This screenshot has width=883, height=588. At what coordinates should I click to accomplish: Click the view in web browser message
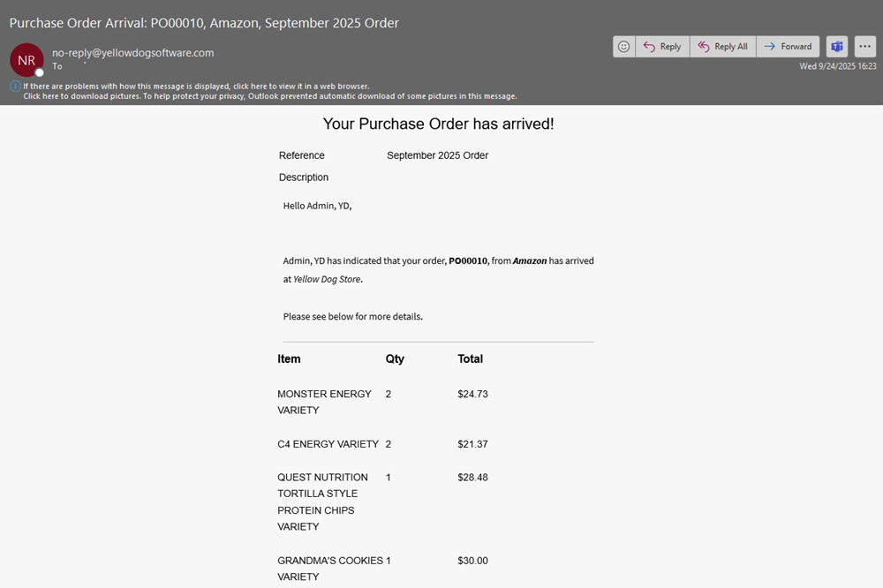[x=196, y=86]
